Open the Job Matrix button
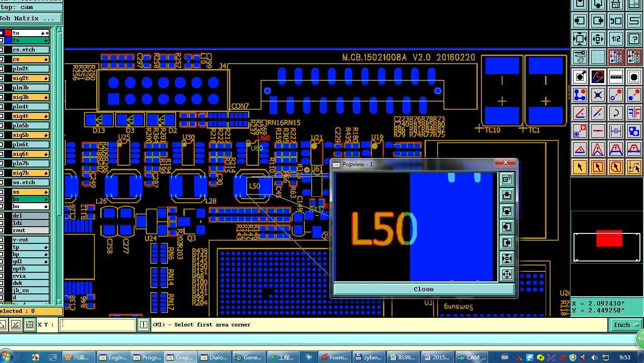 point(30,19)
